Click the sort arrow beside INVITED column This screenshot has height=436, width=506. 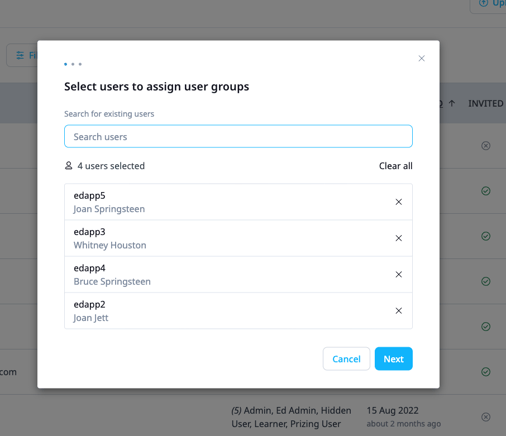click(x=452, y=103)
